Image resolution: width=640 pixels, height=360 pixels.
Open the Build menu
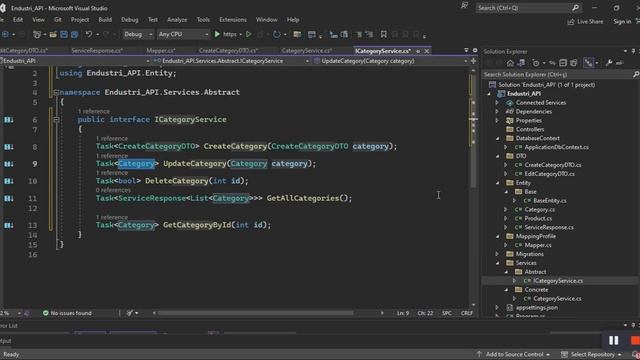pos(105,20)
